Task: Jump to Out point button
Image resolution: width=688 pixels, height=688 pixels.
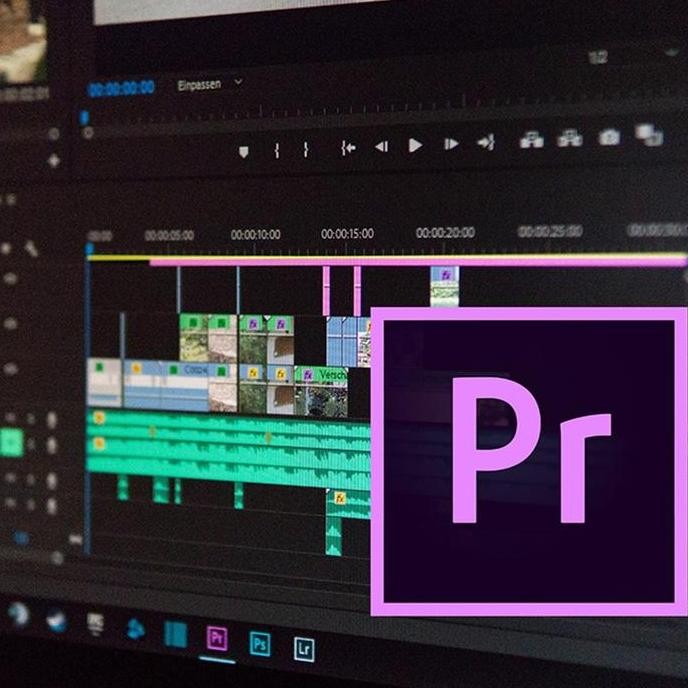Action: 486,142
